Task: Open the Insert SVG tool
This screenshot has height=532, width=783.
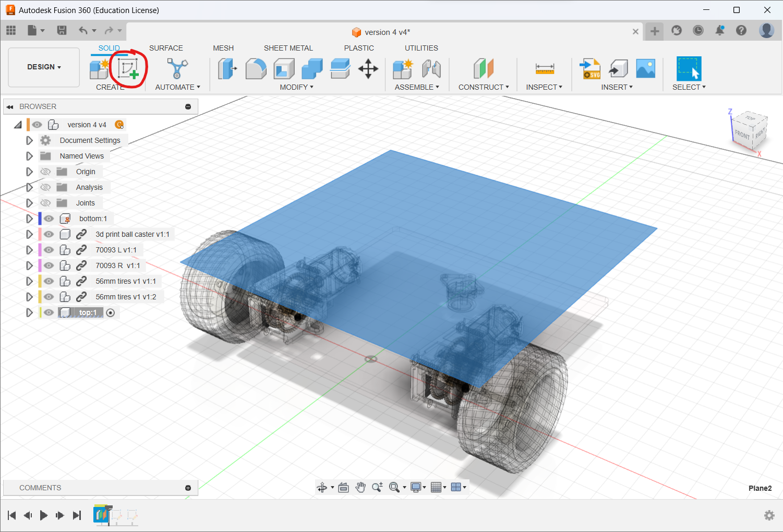Action: pos(590,68)
